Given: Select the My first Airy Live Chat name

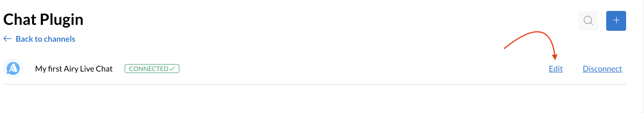Looking at the screenshot, I should click(74, 69).
